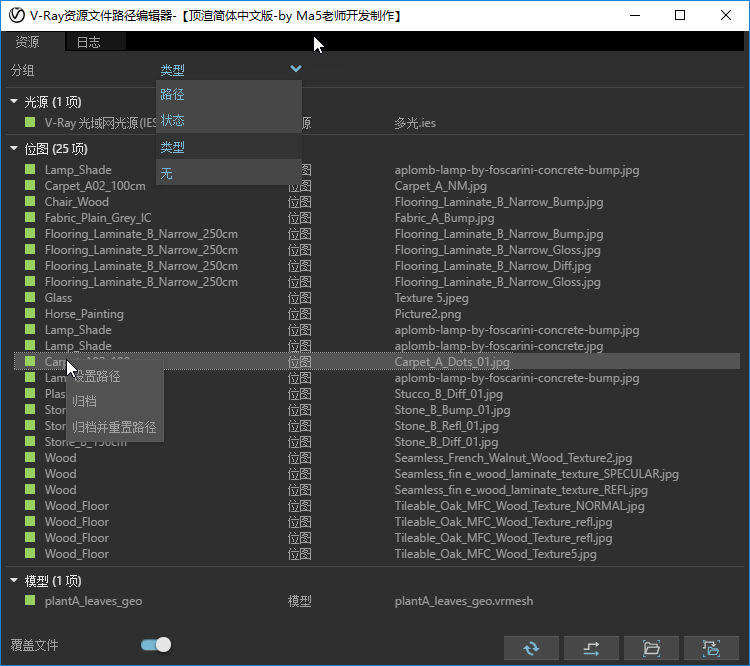
Task: Click green square of the Carpet_A_Dots_01.jpg row
Action: [x=30, y=361]
